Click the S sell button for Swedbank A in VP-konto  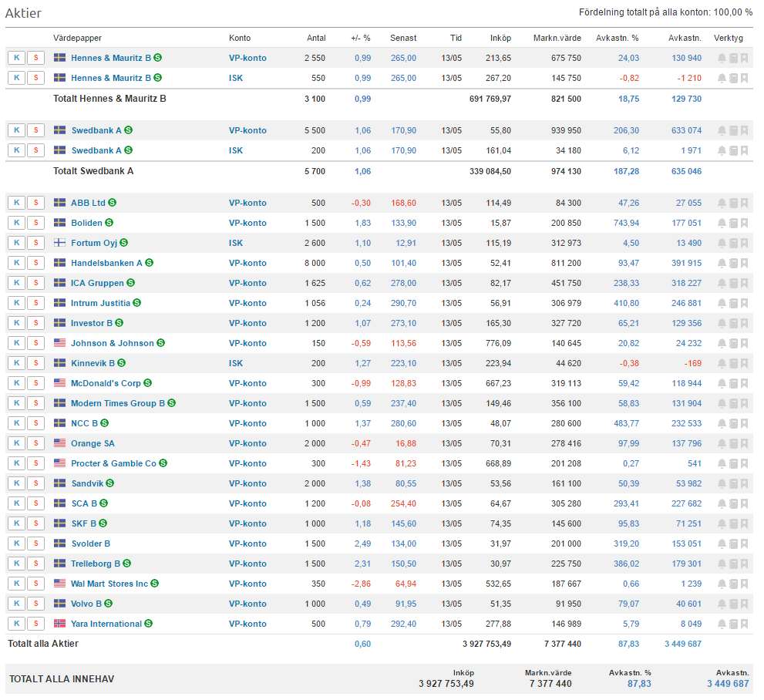click(x=36, y=130)
